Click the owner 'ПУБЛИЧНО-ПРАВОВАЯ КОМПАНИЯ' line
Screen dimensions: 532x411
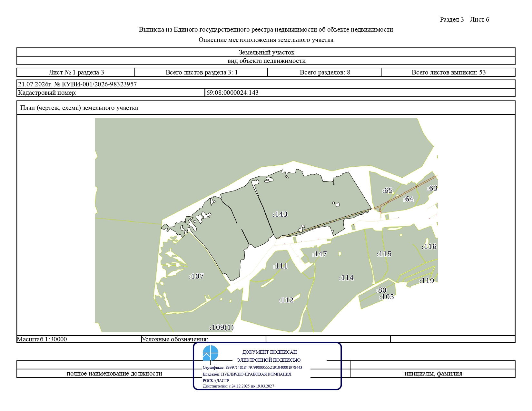[247, 374]
